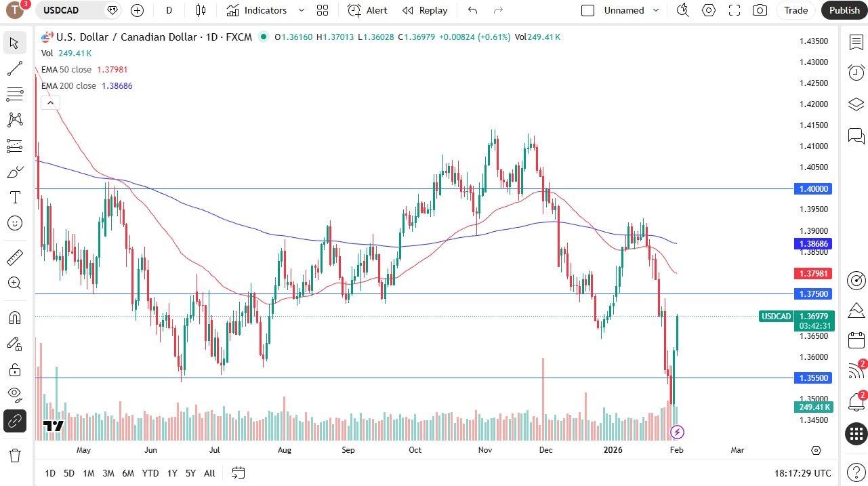Image resolution: width=868 pixels, height=486 pixels.
Task: Select the YTD range tab
Action: click(x=150, y=473)
